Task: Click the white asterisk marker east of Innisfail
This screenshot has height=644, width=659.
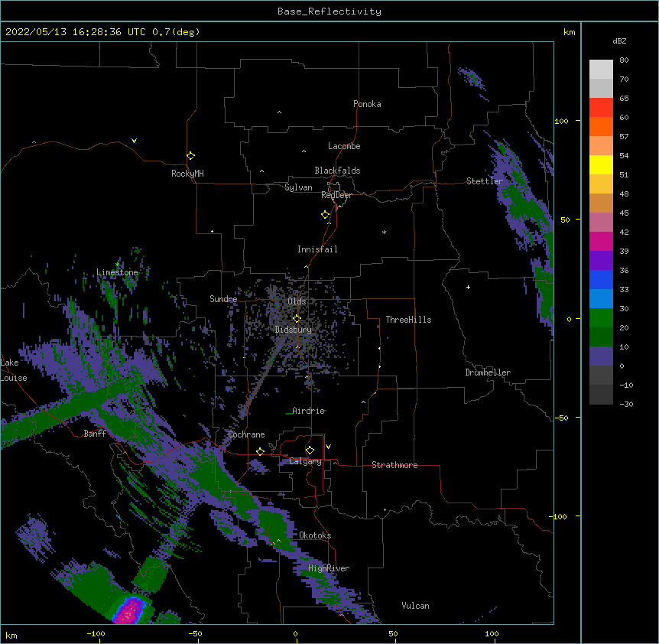Action: 384,232
